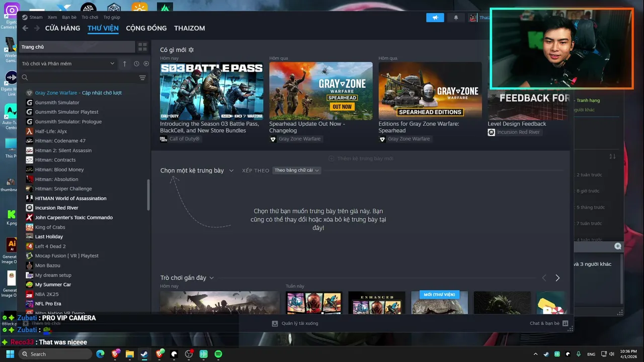Switch to the CỘNG ĐỒNG tab
The height and width of the screenshot is (362, 644).
click(146, 28)
